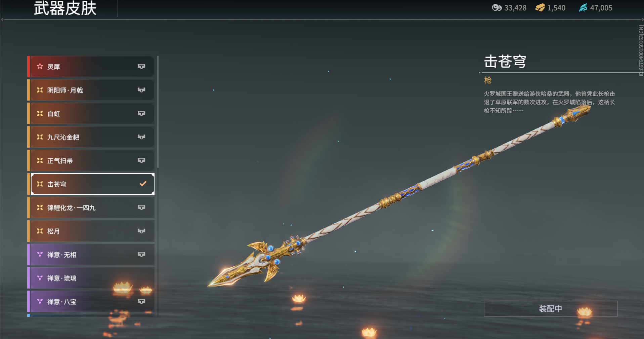Image resolution: width=644 pixels, height=339 pixels.
Task: Click the equip icon beside 阴阳师·月戟
Action: (x=141, y=90)
